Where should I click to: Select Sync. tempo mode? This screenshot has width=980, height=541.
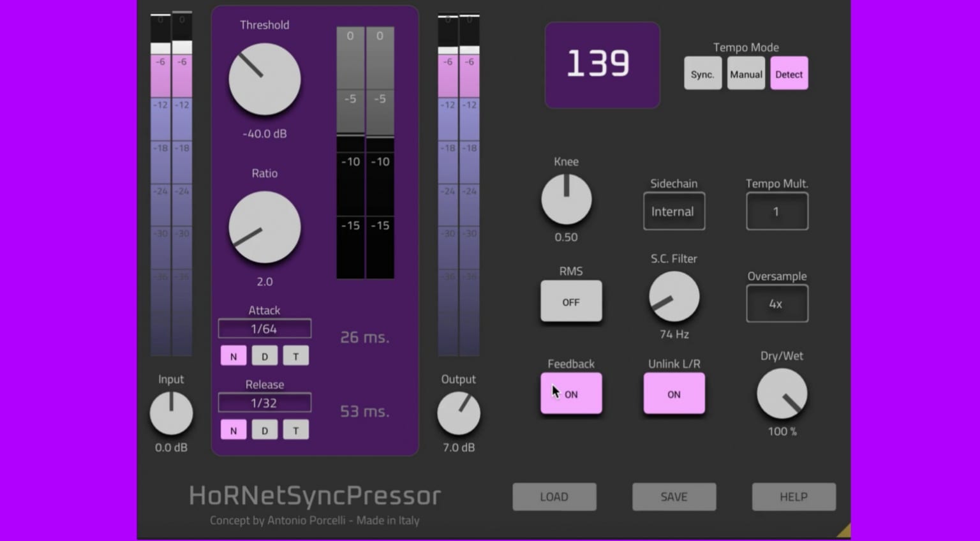702,74
